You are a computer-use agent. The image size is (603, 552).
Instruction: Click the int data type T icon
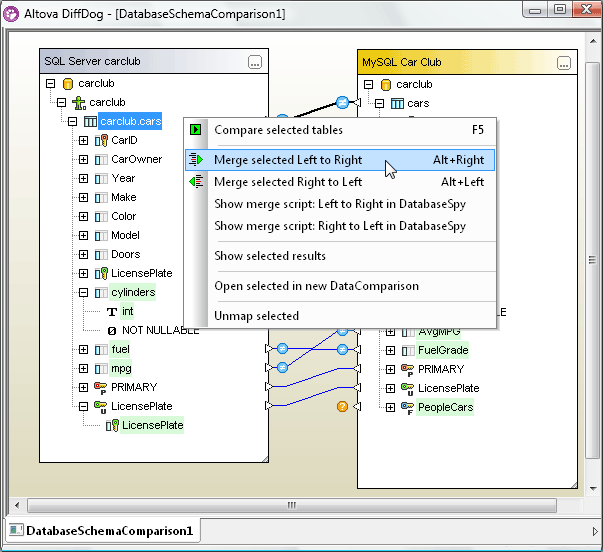pyautogui.click(x=112, y=312)
